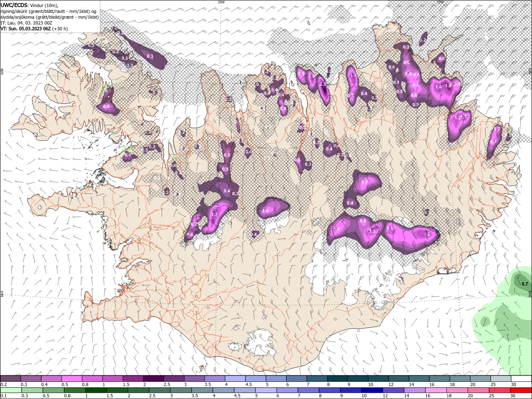The height and width of the screenshot is (399, 532).
Task: Pick the white swatch labeled 30 in purple row
Action: (x=522, y=379)
